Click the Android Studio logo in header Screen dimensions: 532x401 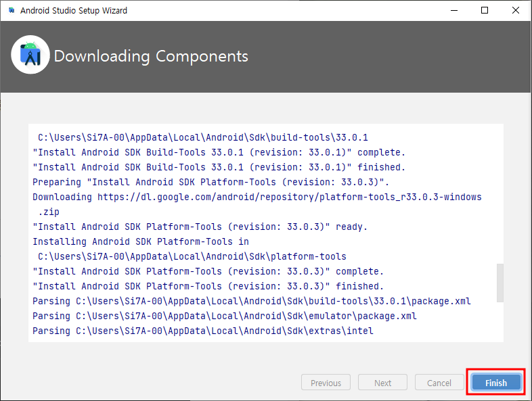(30, 55)
